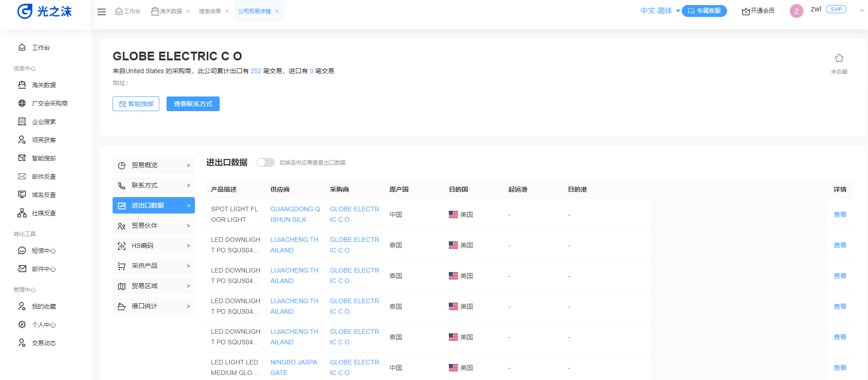Screen dimensions: 868x380
Task: Expand 贸易伙伴 section
Action: pyautogui.click(x=154, y=225)
